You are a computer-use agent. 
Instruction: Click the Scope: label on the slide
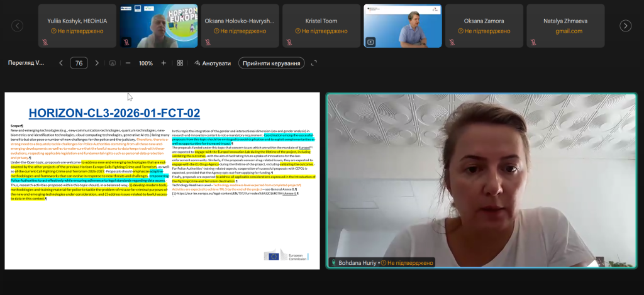tap(16, 126)
